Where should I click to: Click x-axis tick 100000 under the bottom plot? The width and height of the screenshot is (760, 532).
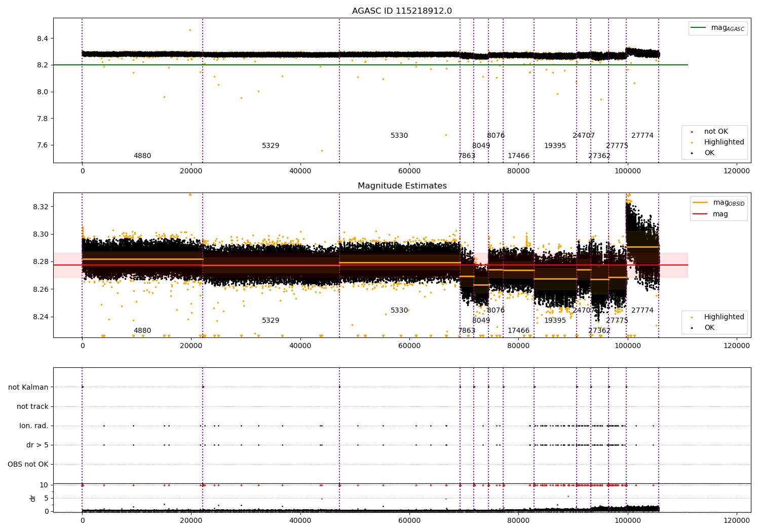[627, 521]
